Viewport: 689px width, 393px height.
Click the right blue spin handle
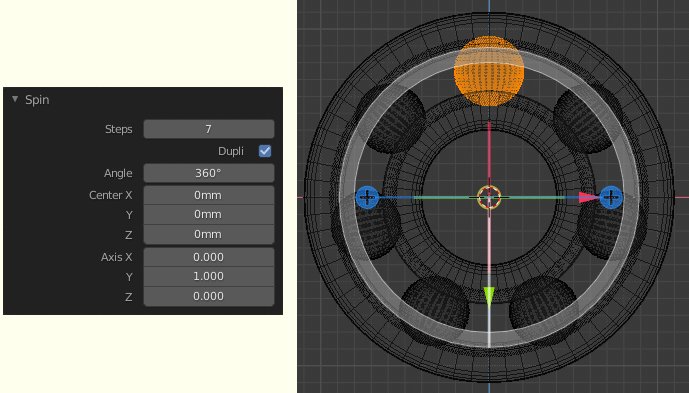611,197
